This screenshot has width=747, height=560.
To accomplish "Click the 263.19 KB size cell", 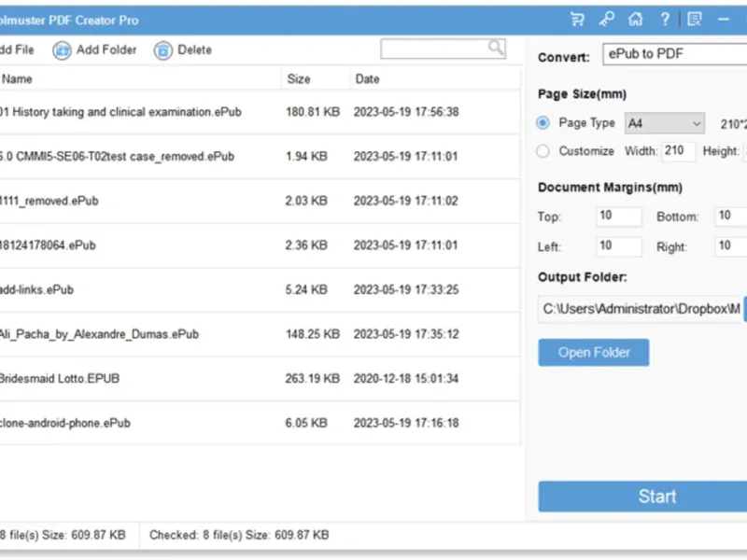I will 313,379.
